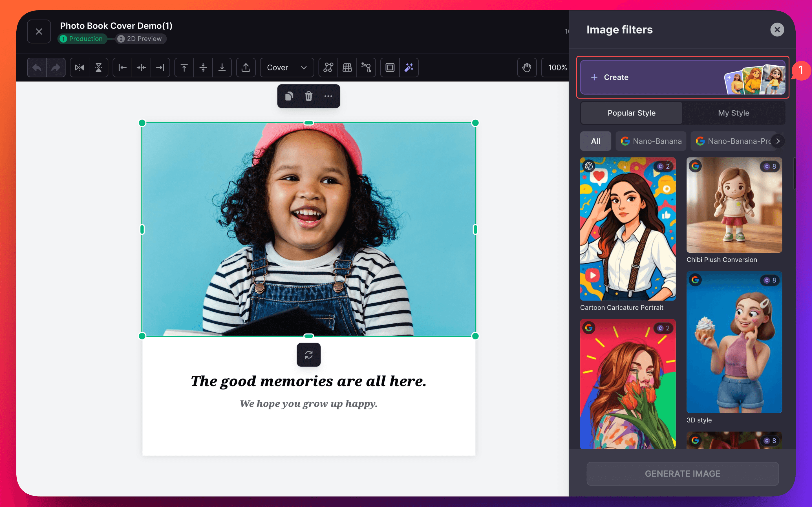The image size is (812, 507).
Task: Open the AI magic wand tool
Action: point(409,67)
